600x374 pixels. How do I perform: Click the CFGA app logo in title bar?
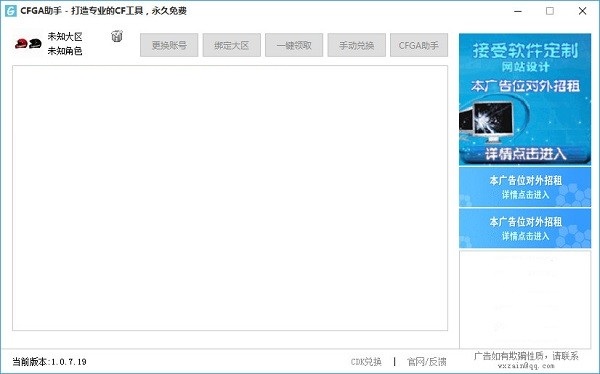click(x=10, y=10)
